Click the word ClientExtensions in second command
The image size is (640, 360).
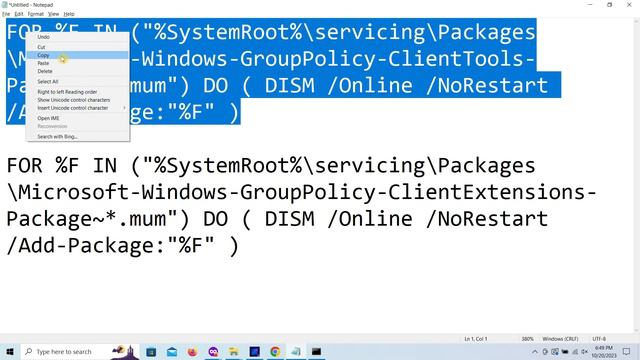click(x=486, y=192)
